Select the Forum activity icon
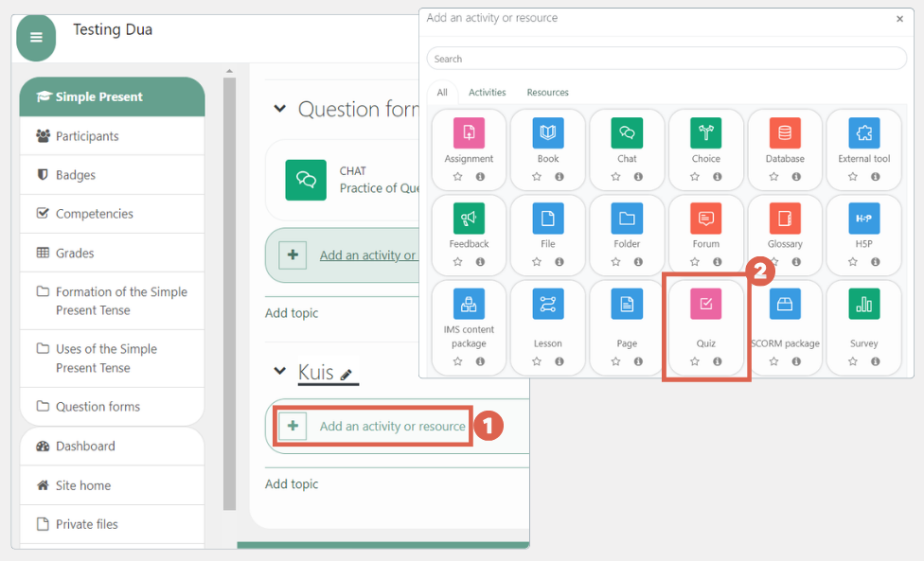924x561 pixels. pyautogui.click(x=705, y=219)
